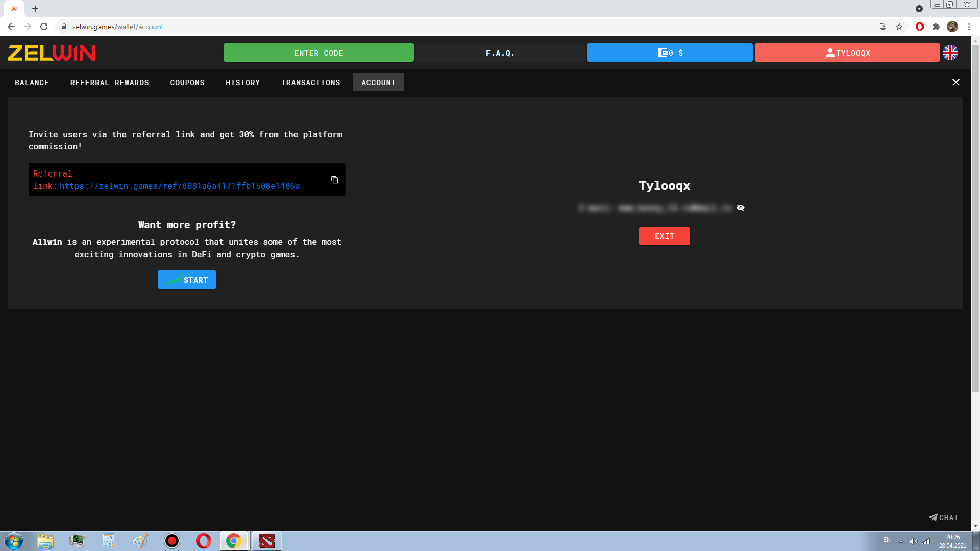This screenshot has width=980, height=551.
Task: Open the zelwin.games referral link URL
Action: 180,186
